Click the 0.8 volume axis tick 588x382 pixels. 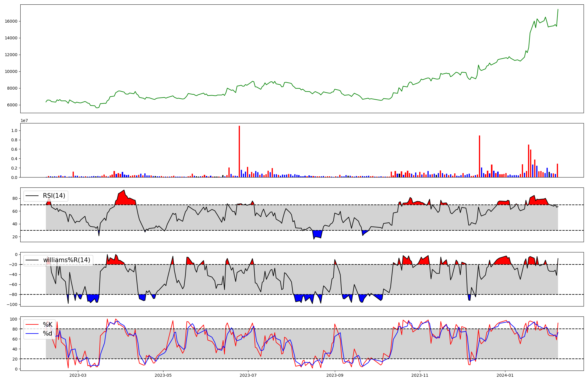coord(14,140)
